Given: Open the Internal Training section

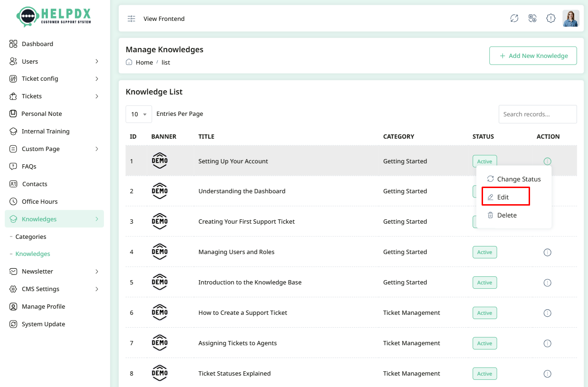Looking at the screenshot, I should coord(45,131).
